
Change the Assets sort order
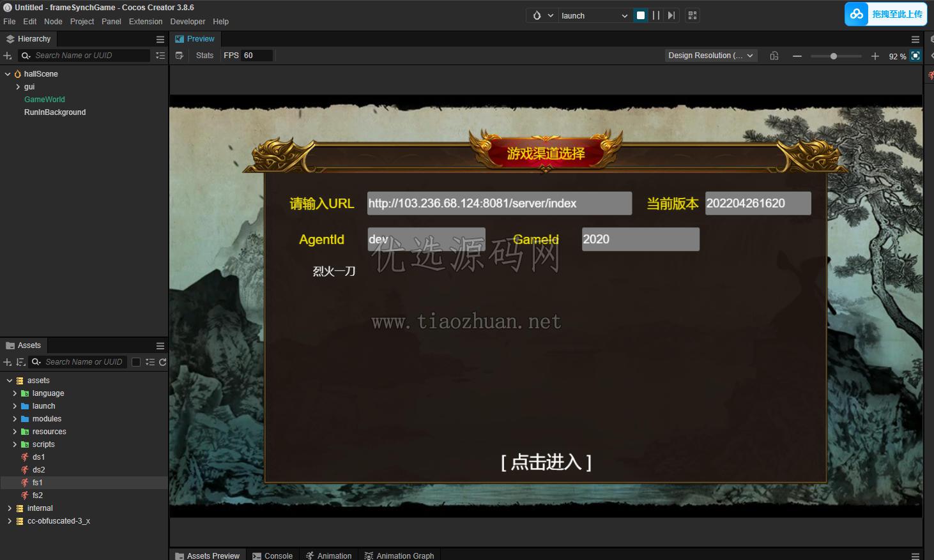20,362
